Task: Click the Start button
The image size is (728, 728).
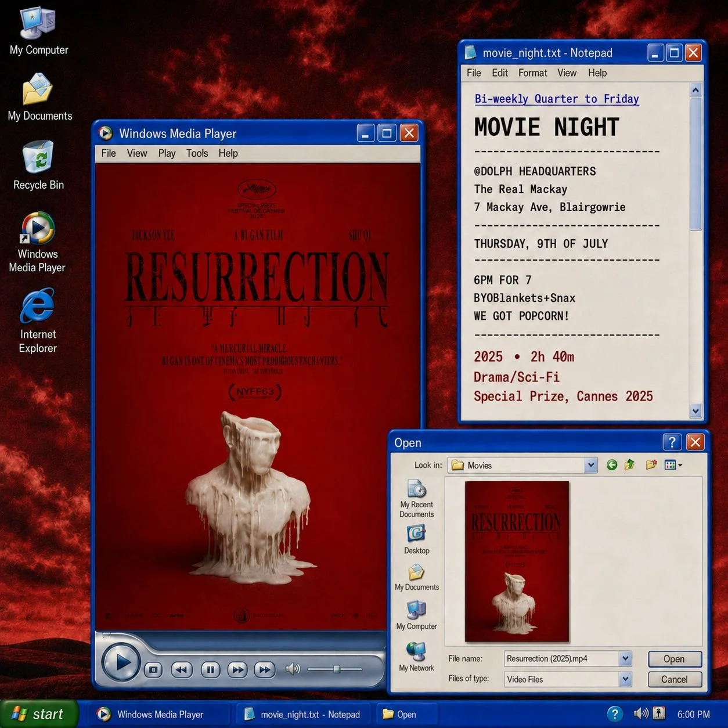Action: point(38,714)
